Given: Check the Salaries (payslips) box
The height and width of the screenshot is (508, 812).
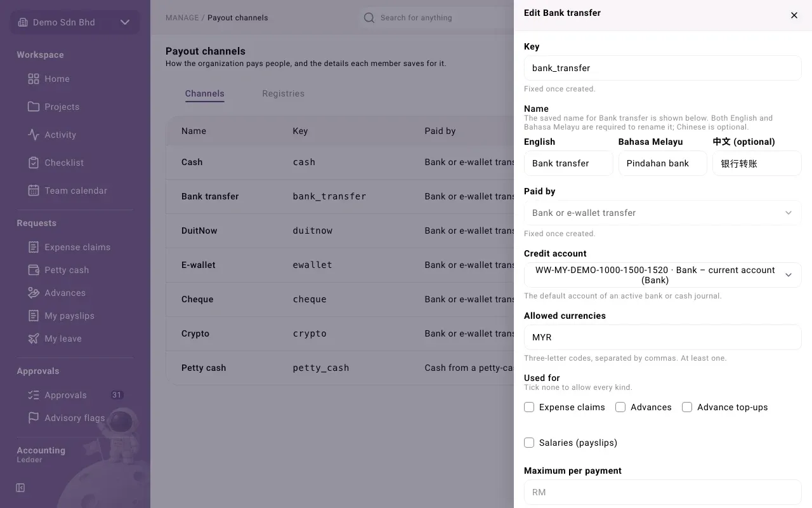Looking at the screenshot, I should click(x=529, y=443).
